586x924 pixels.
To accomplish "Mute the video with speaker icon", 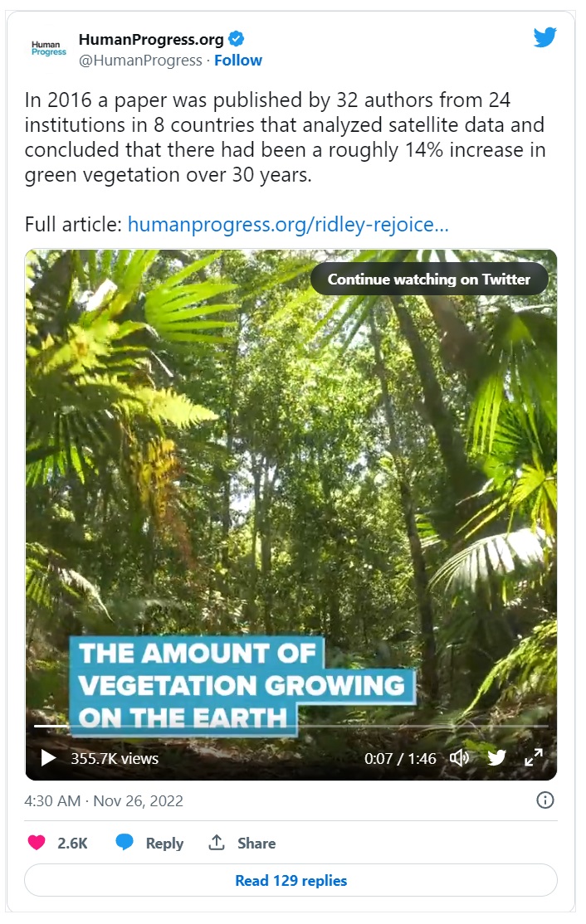I will [x=459, y=757].
